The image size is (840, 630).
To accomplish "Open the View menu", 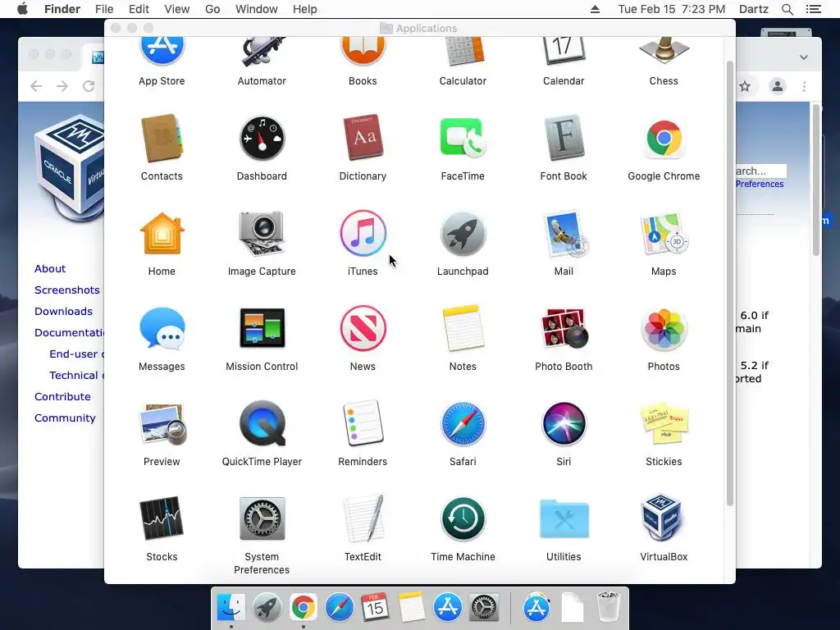I will 177,9.
